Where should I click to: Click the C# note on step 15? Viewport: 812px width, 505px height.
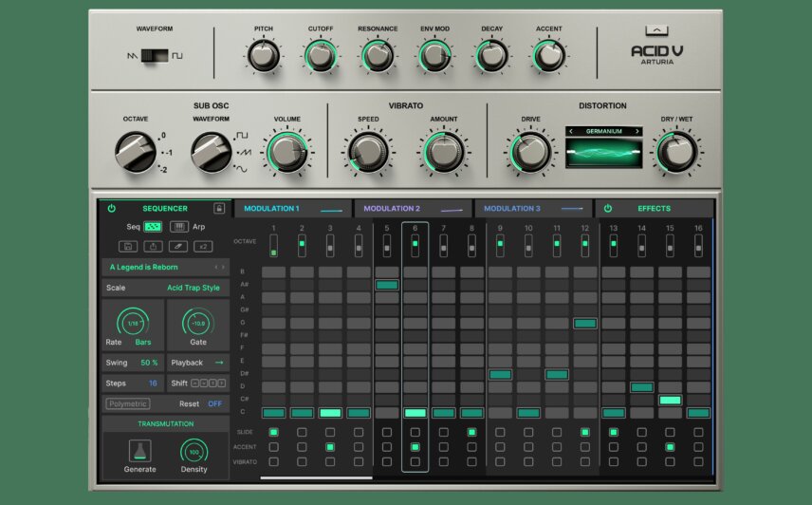point(670,400)
